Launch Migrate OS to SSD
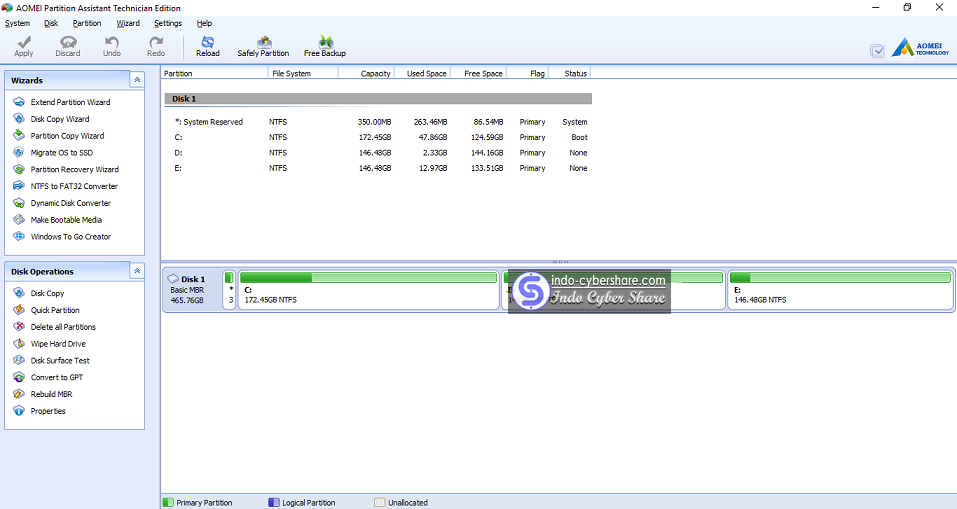 [62, 153]
